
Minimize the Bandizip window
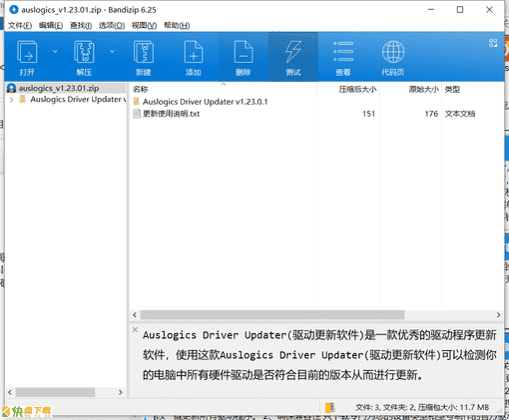pyautogui.click(x=431, y=10)
